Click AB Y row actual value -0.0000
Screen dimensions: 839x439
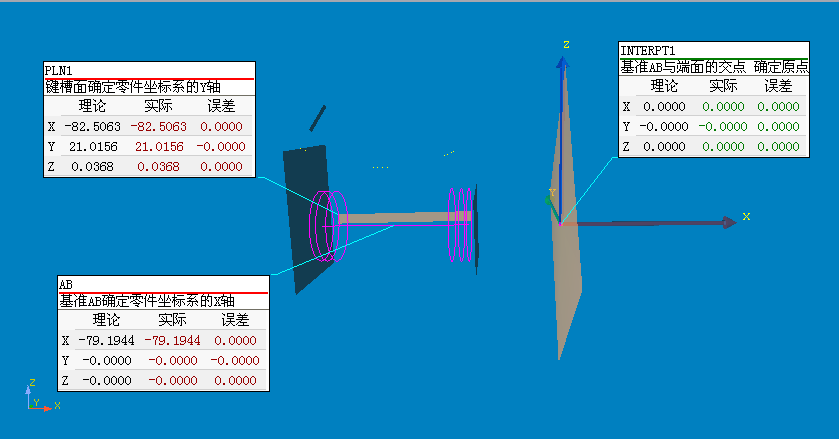coord(173,361)
